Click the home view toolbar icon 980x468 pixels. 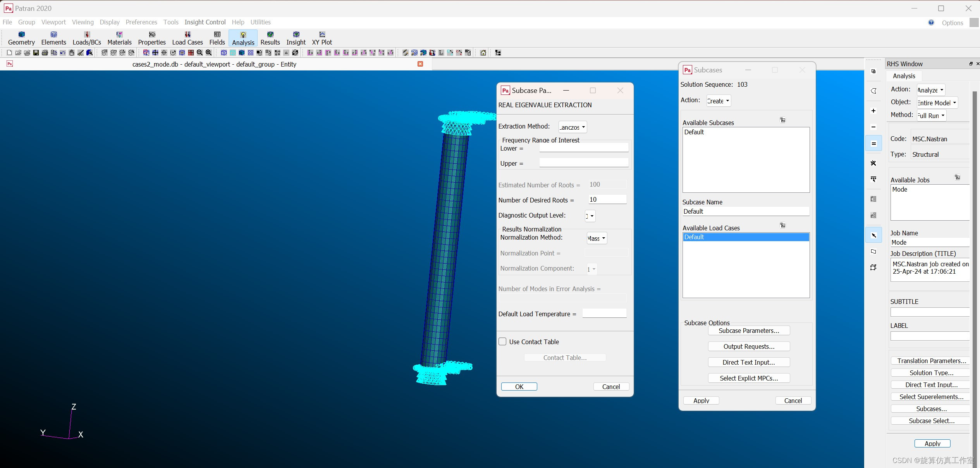tap(483, 53)
